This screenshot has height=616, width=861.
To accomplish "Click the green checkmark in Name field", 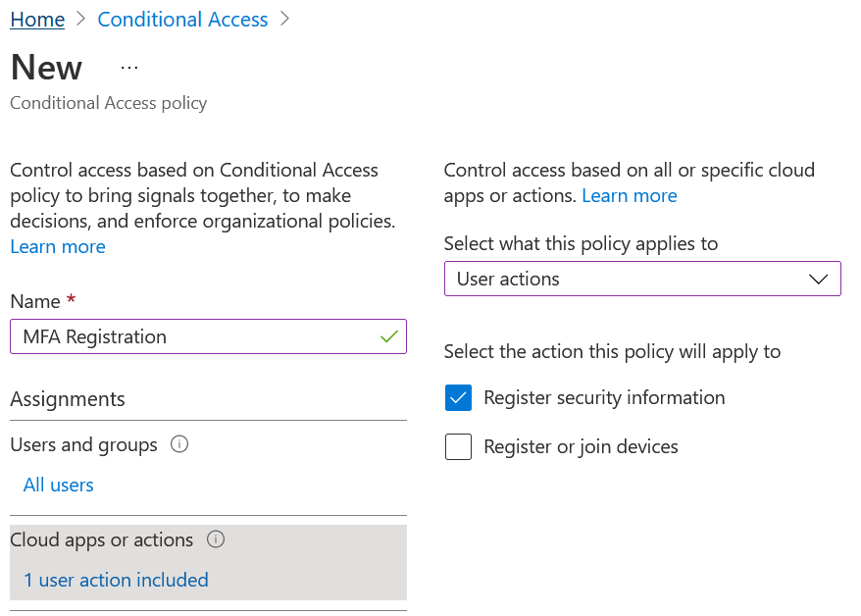I will (388, 336).
